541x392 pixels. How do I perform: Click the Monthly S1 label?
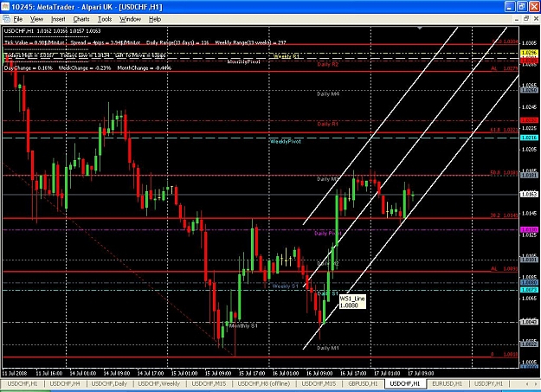(243, 325)
